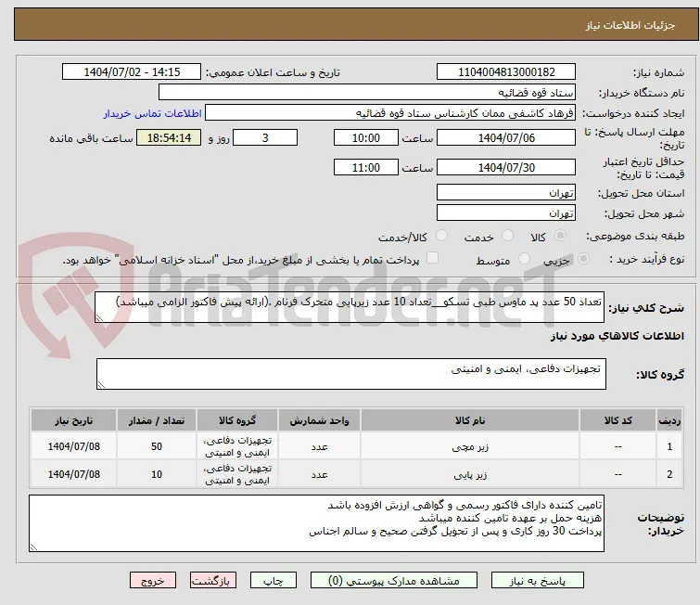700x605 pixels.
Task: Click the تاریخ نیاز column header
Action: click(x=73, y=420)
